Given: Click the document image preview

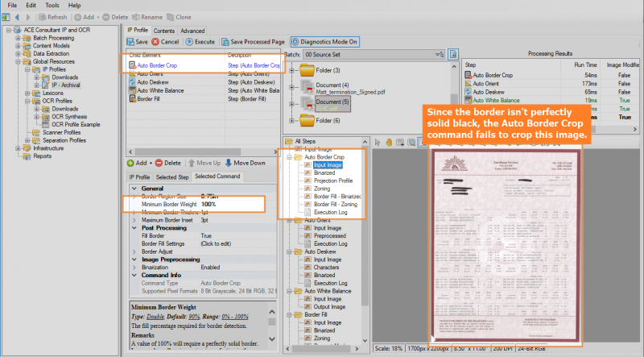Looking at the screenshot, I should (506, 246).
